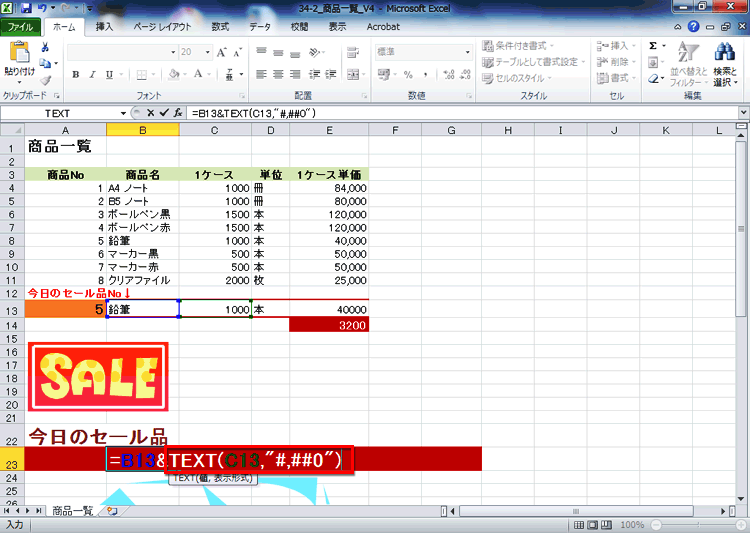Image resolution: width=750 pixels, height=533 pixels.
Task: Click the Copy icon
Action: point(45,64)
